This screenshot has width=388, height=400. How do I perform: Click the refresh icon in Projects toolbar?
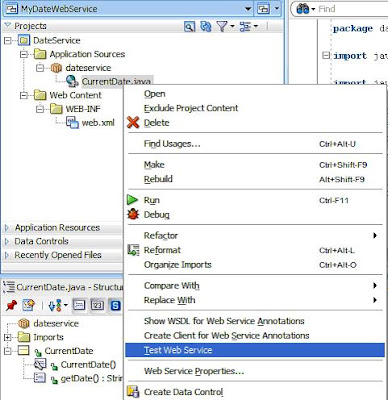205,26
